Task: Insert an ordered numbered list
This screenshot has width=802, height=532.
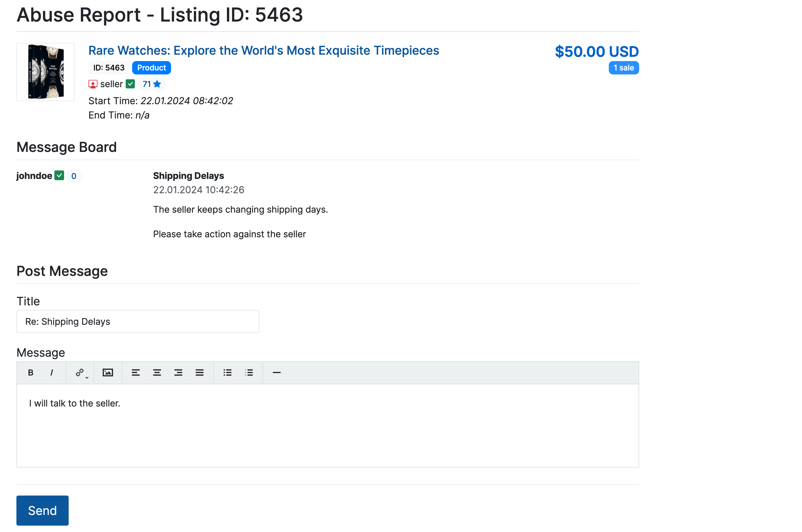Action: (249, 372)
